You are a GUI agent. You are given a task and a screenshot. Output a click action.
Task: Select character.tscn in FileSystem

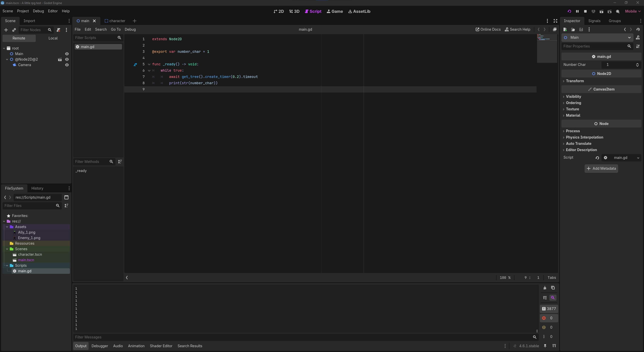30,254
